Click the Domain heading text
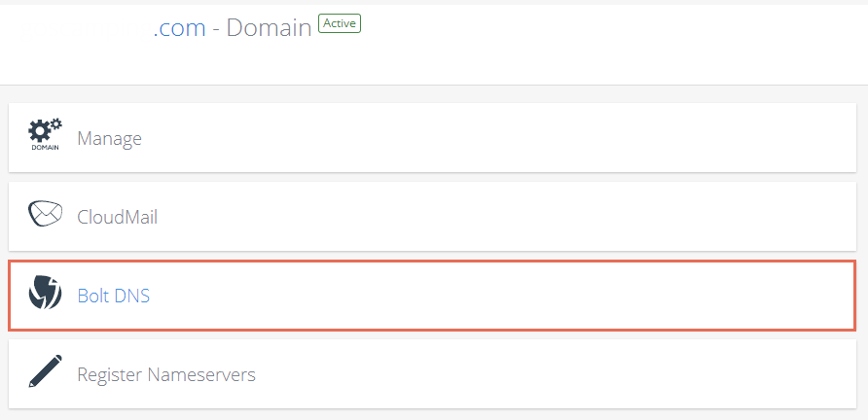The height and width of the screenshot is (420, 868). tap(269, 27)
